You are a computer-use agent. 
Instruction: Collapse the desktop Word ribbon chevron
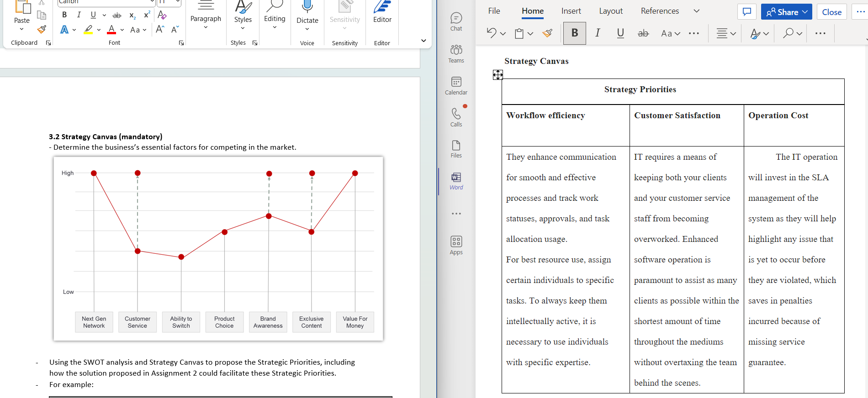(423, 41)
